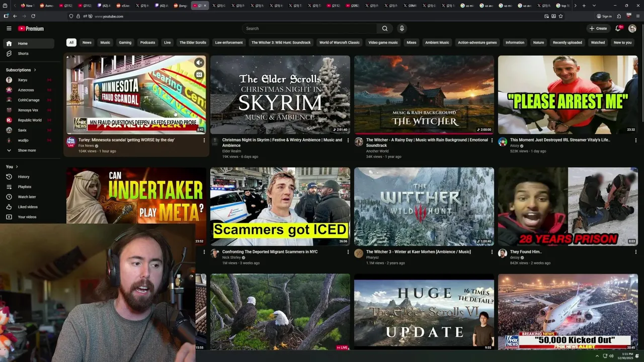Select the Law enforcement filter chip
The image size is (644, 362).
point(229,43)
